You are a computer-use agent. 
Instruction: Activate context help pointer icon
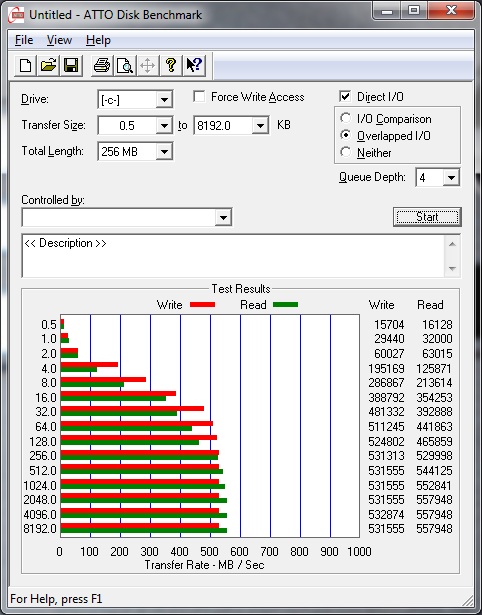point(194,65)
